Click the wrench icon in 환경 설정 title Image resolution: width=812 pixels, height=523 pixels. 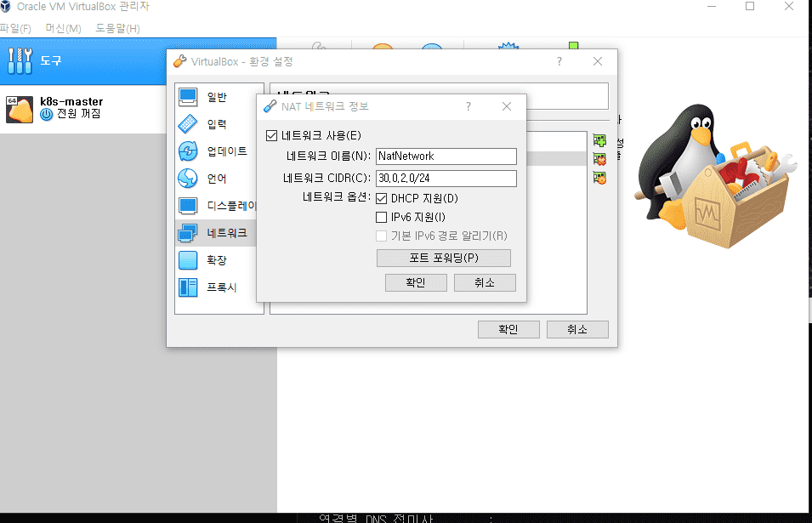point(179,61)
